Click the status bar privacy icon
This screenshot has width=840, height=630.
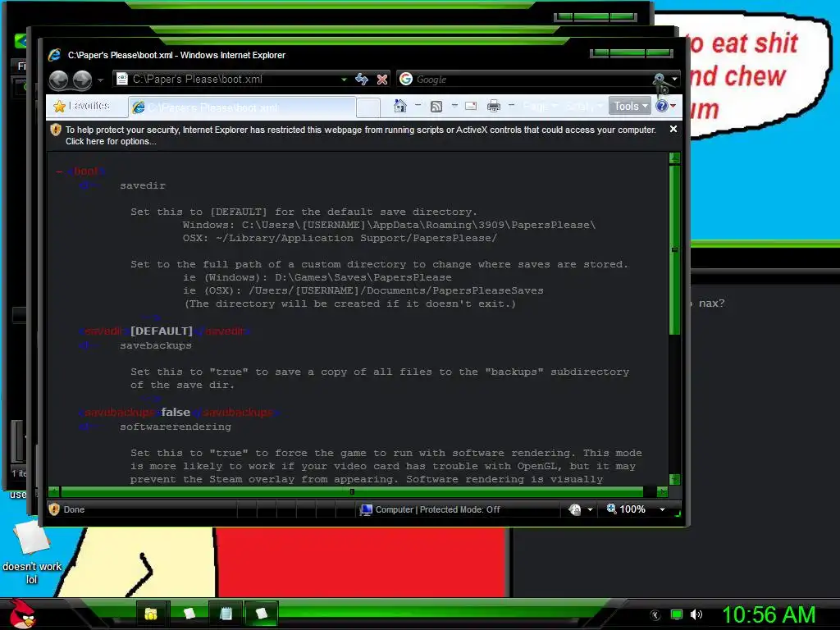point(575,509)
